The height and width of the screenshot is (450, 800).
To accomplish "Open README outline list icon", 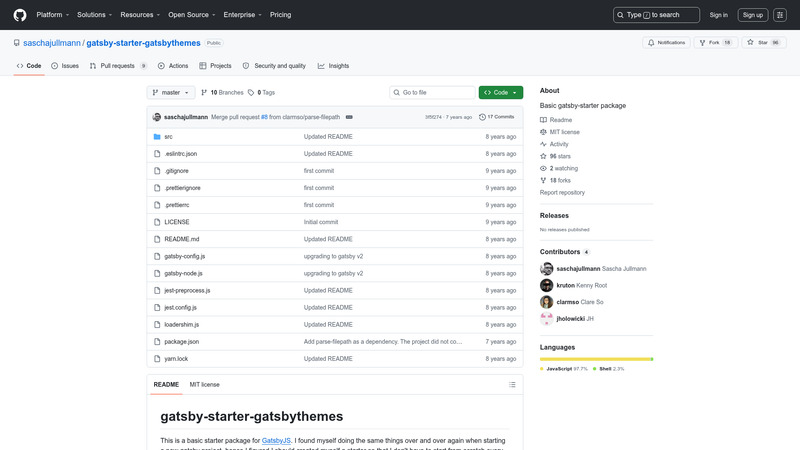I will tap(512, 385).
